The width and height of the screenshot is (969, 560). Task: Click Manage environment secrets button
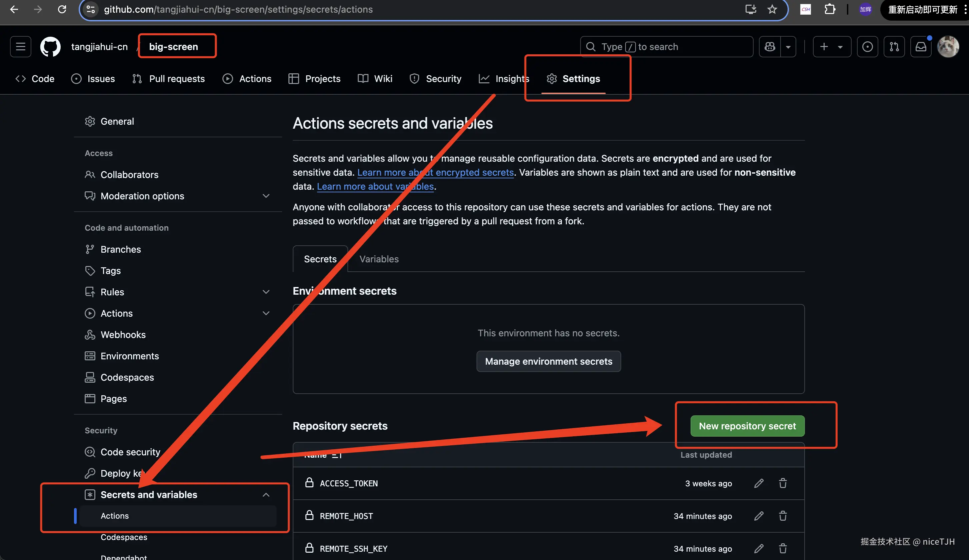(548, 361)
